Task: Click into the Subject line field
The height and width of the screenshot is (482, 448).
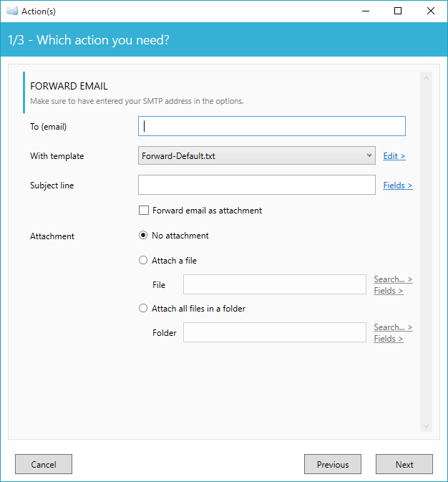Action: pos(257,185)
